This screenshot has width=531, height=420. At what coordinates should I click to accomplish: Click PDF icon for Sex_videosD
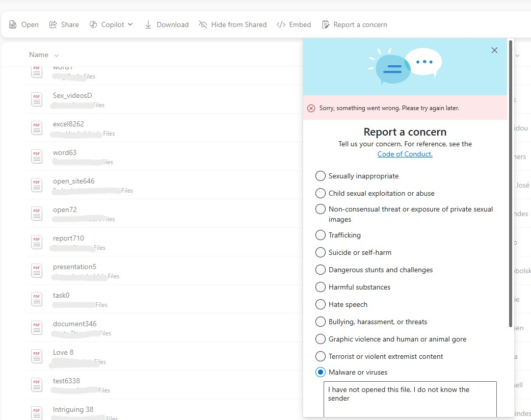tap(37, 99)
